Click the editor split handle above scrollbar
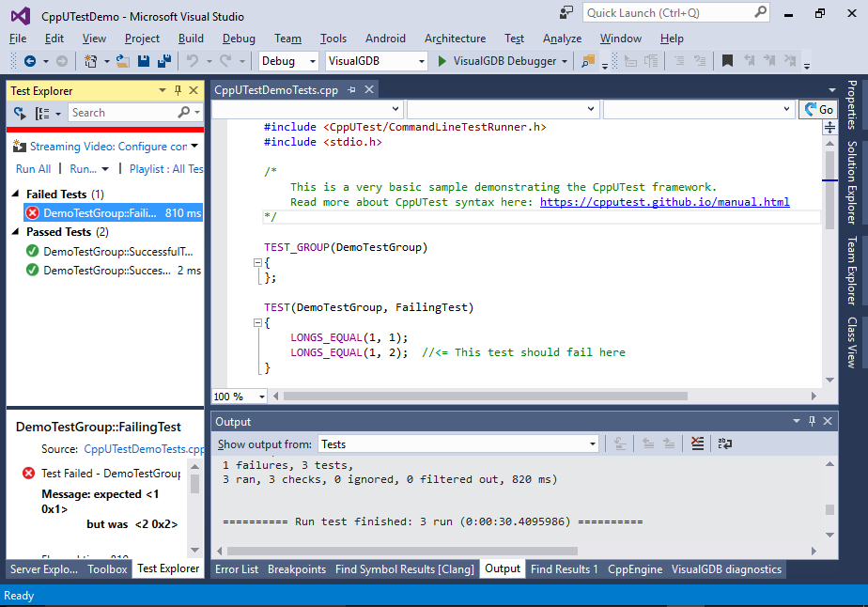868x607 pixels. coord(829,128)
